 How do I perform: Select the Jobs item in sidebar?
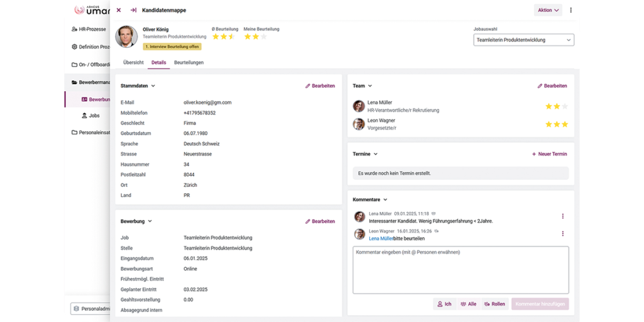pyautogui.click(x=94, y=116)
